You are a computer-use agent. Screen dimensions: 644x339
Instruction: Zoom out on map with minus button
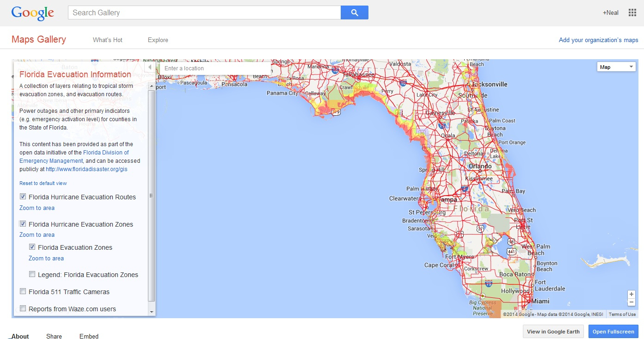coord(632,302)
